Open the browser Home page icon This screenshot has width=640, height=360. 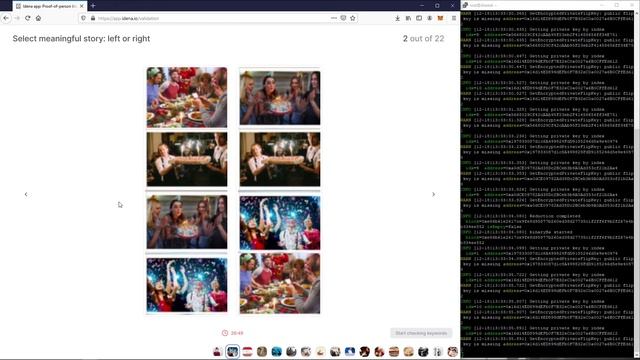point(38,18)
